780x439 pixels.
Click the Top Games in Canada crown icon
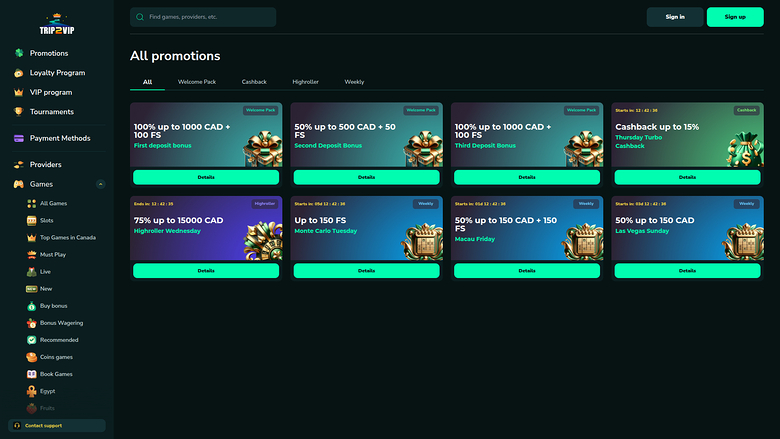[x=31, y=238]
